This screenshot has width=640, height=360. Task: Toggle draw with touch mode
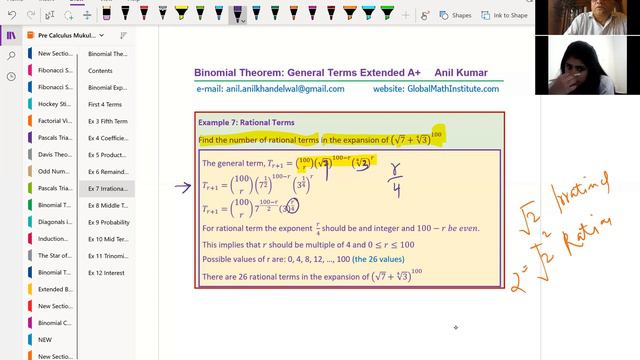424,16
